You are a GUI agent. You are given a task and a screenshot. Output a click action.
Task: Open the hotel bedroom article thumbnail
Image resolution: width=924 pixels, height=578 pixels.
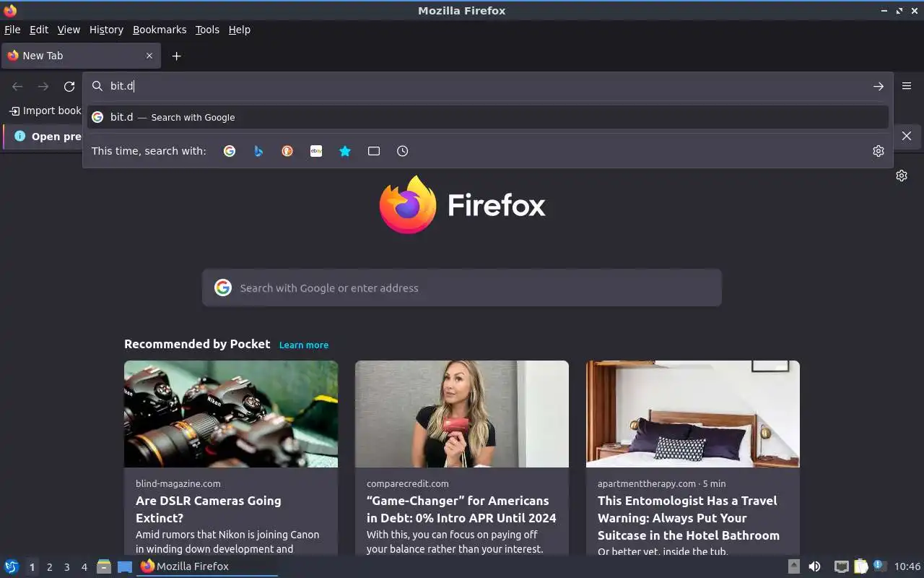pyautogui.click(x=693, y=414)
